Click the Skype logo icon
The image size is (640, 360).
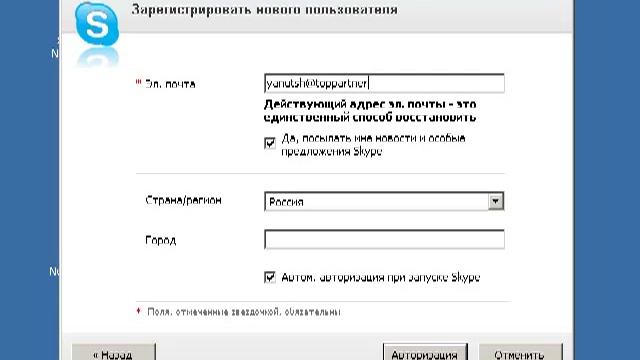97,24
